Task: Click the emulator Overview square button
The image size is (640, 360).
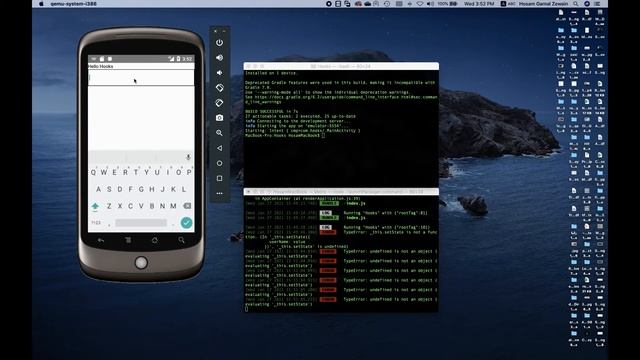Action: 220,178
